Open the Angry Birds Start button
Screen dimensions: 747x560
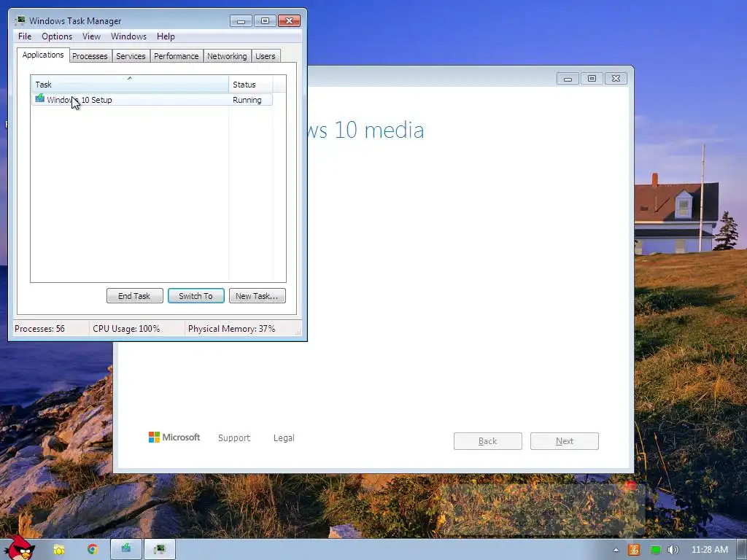(x=20, y=548)
